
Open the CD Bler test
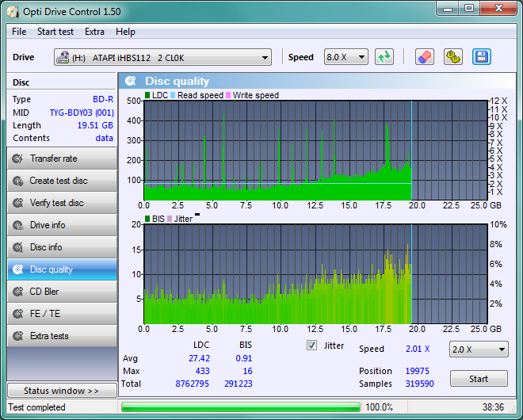(x=62, y=292)
